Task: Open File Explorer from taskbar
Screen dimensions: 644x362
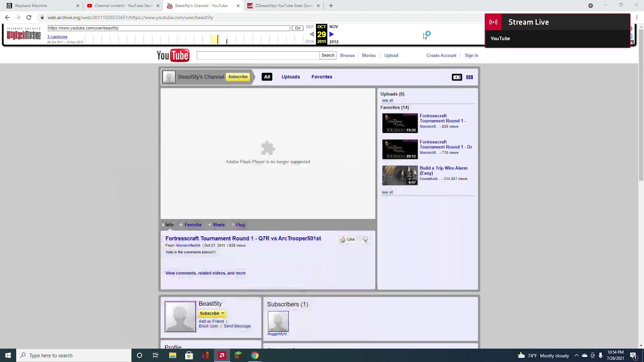Action: (x=172, y=355)
